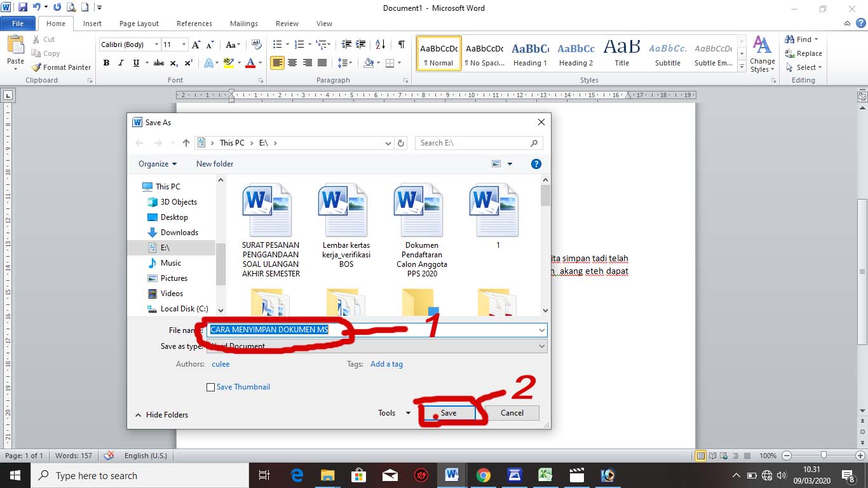Cancel the Save As dialog
The image size is (868, 488).
coord(512,413)
